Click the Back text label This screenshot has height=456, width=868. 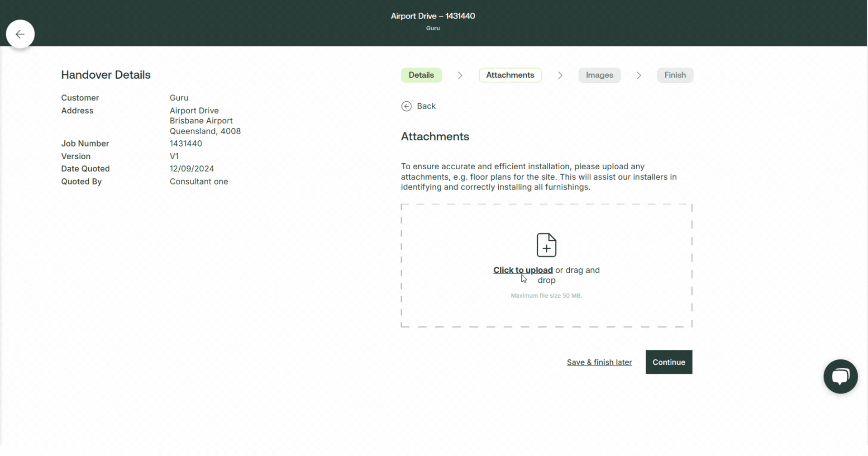426,106
